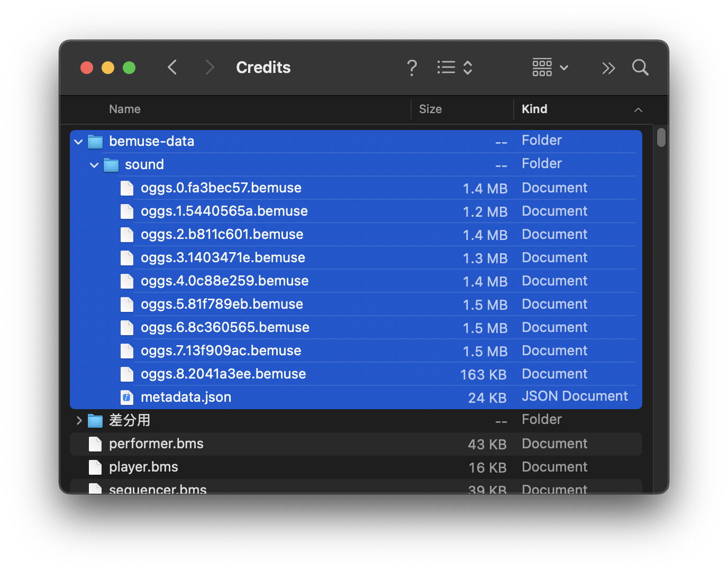Open Finder search with the magnifying glass icon
This screenshot has height=572, width=728.
(640, 68)
